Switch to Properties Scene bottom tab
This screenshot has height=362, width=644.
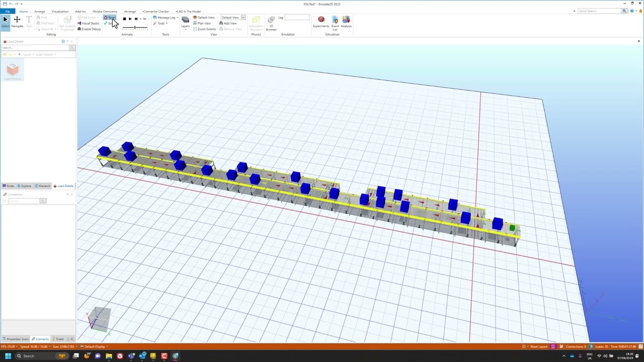(15, 339)
